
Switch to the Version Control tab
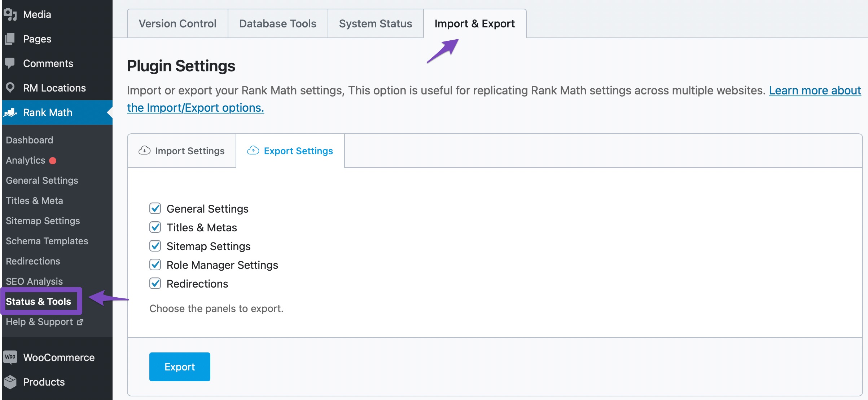pyautogui.click(x=177, y=24)
